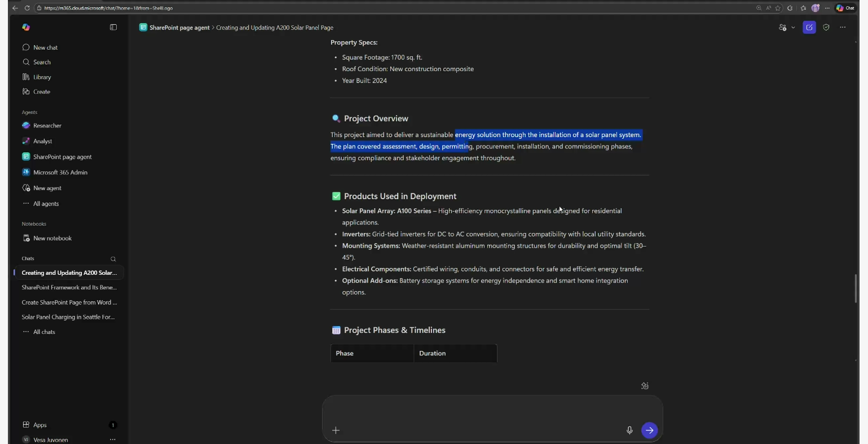Select the Library sidebar item
Viewport: 868px width, 444px height.
point(42,77)
